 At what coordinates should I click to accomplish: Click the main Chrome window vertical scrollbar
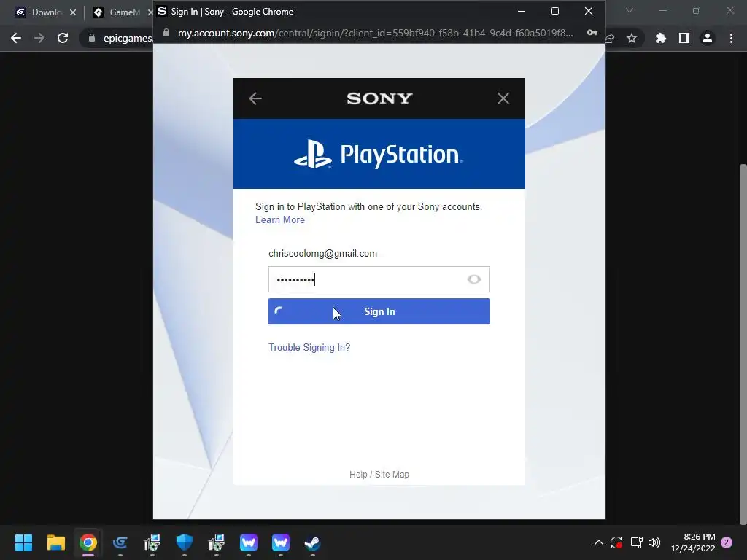743,343
